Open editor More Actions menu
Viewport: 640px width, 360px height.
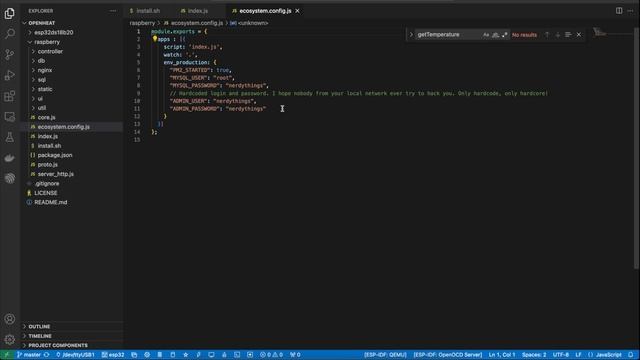pos(630,11)
